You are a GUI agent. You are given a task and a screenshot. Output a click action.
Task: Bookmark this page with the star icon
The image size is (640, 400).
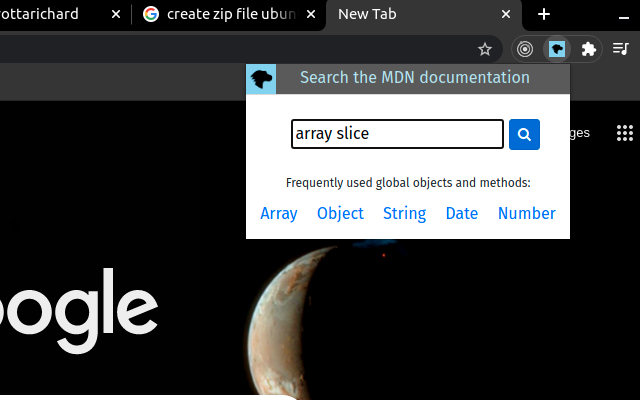[x=485, y=49]
